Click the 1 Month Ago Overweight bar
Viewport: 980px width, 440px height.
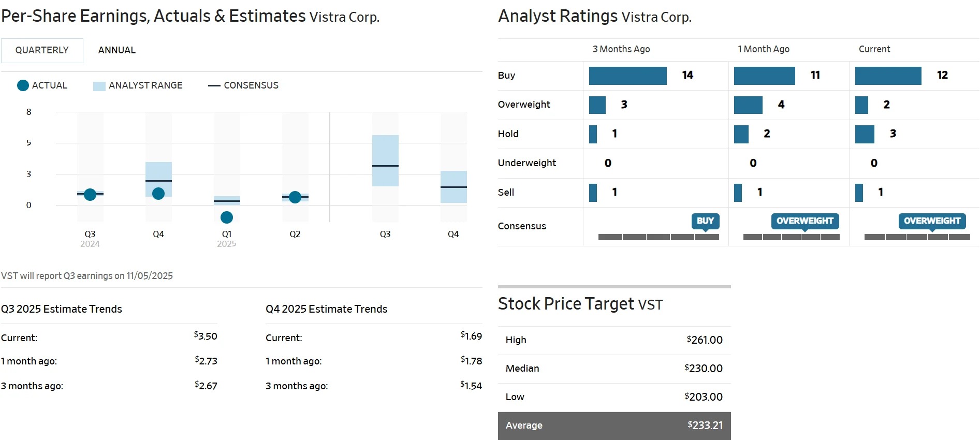click(748, 105)
